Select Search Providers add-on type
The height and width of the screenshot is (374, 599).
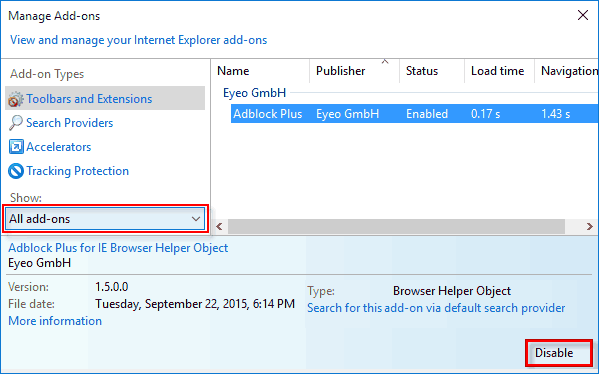tap(70, 123)
